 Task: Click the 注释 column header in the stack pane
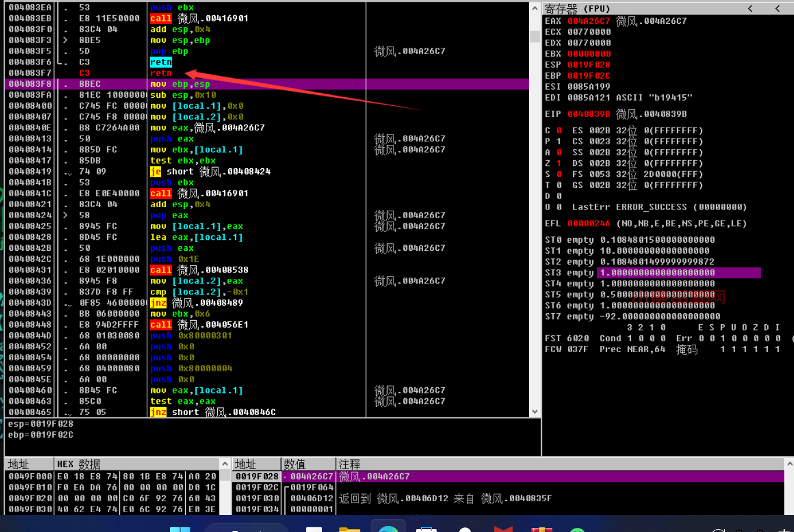[349, 464]
